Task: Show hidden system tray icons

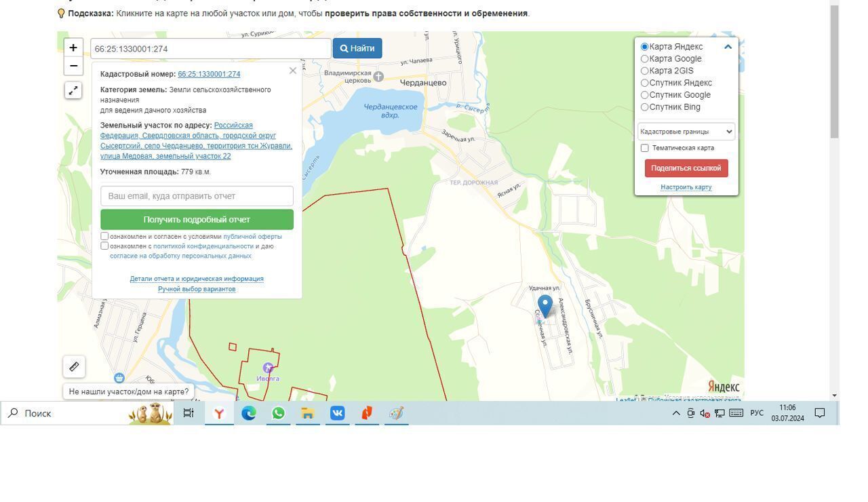Action: [676, 413]
